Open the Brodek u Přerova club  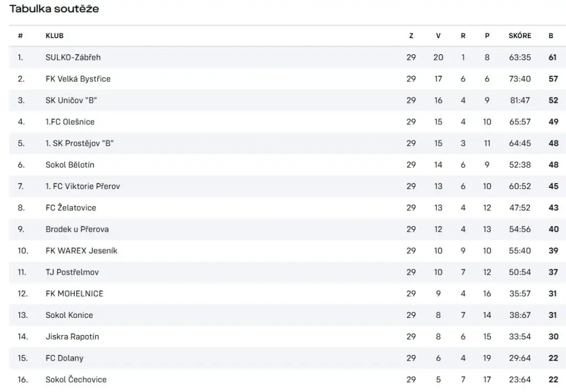77,229
